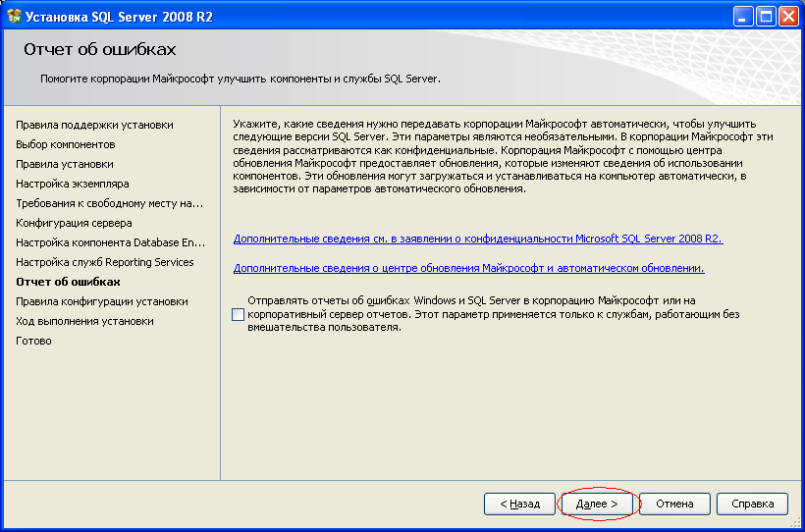This screenshot has width=805, height=532.
Task: Select step Настройка компонента Database En…
Action: tap(110, 242)
